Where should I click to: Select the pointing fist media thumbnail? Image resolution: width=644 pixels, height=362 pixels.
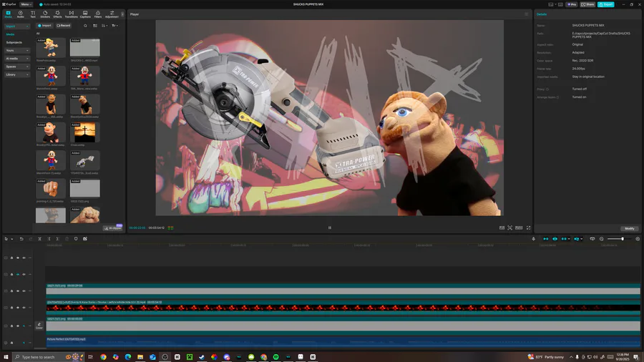[x=51, y=189]
